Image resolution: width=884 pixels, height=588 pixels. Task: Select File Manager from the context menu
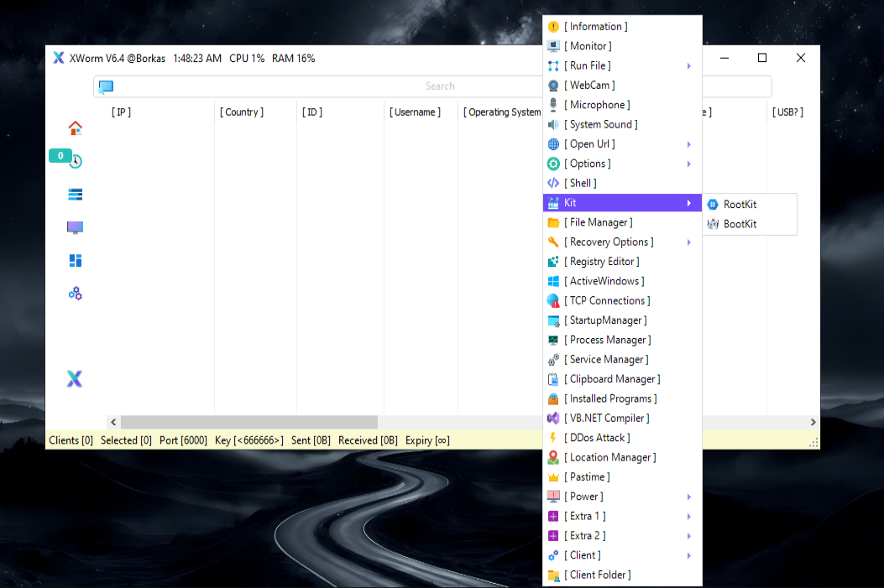pyautogui.click(x=598, y=222)
